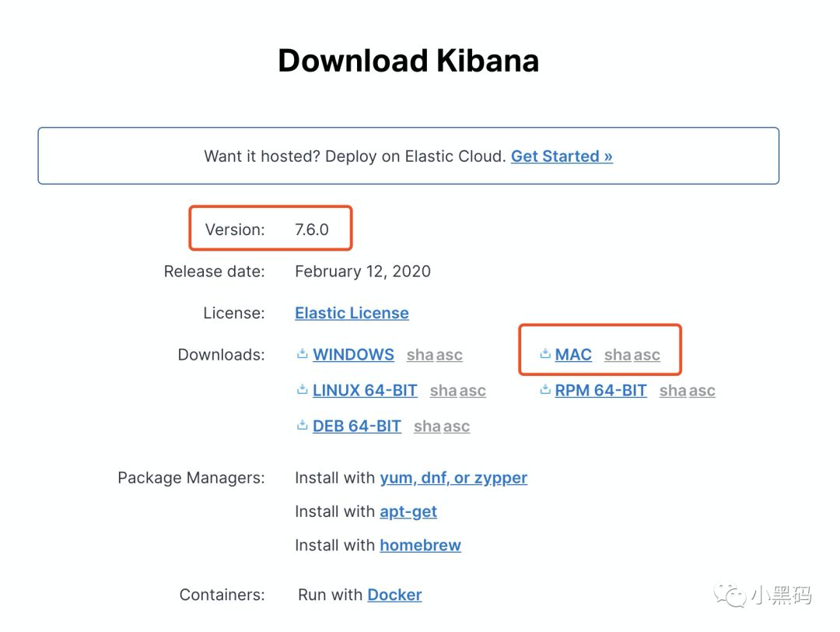Open the Docker container link
The height and width of the screenshot is (632, 840).
click(394, 595)
